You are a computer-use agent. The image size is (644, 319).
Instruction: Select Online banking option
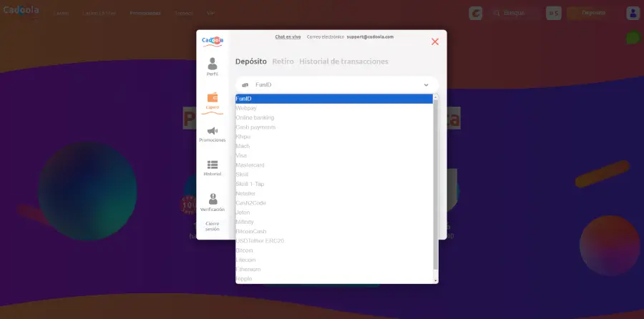334,118
